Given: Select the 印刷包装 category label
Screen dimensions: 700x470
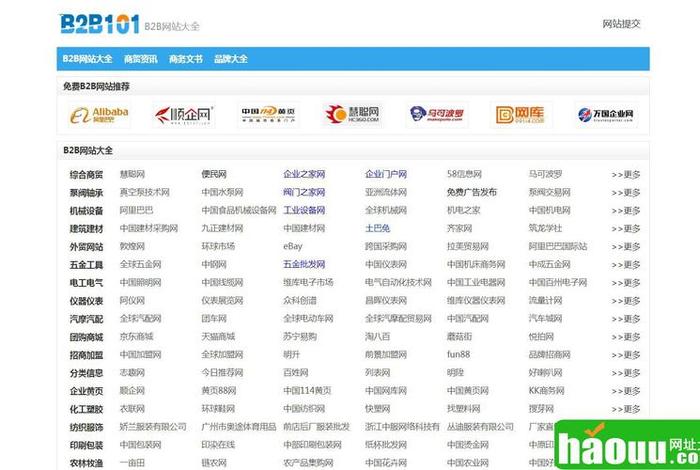Looking at the screenshot, I should 86,445.
